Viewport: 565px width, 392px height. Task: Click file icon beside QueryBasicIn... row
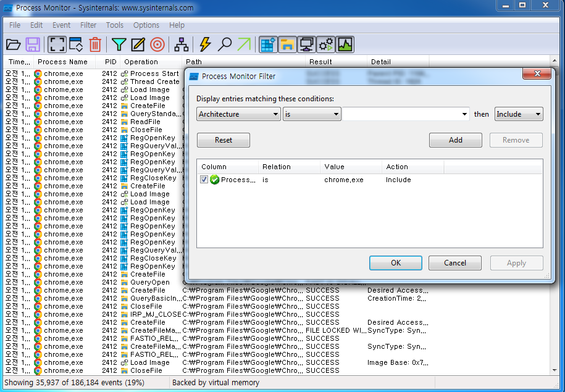pos(124,298)
